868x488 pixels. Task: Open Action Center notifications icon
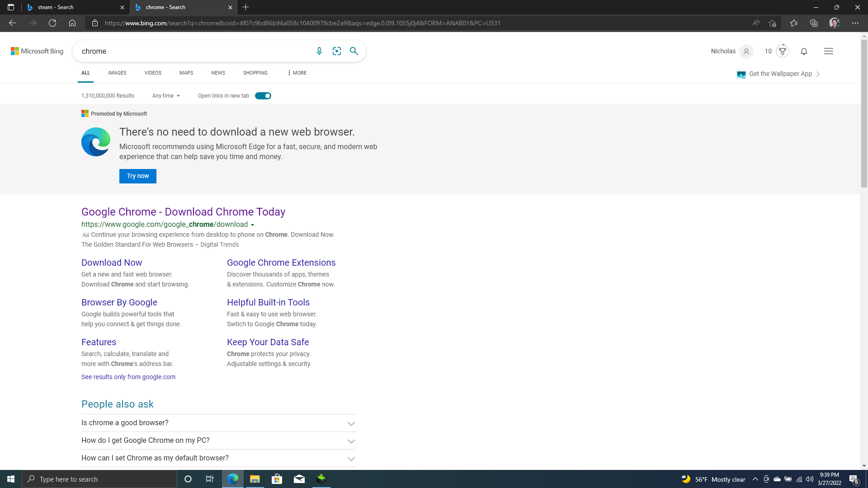click(854, 479)
